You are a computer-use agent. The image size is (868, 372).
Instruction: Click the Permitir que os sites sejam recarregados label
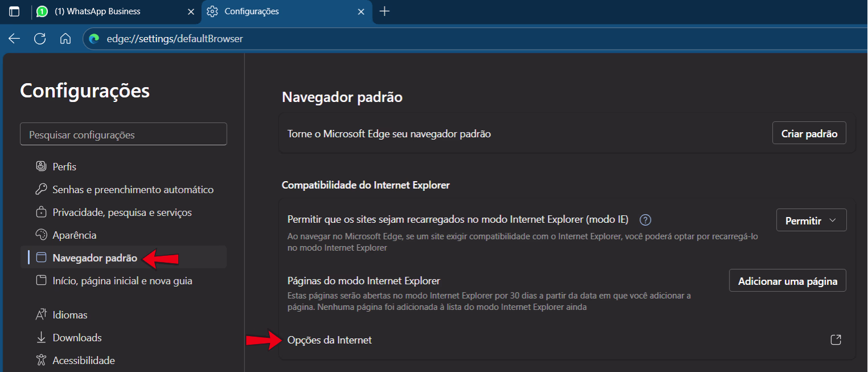coord(458,220)
